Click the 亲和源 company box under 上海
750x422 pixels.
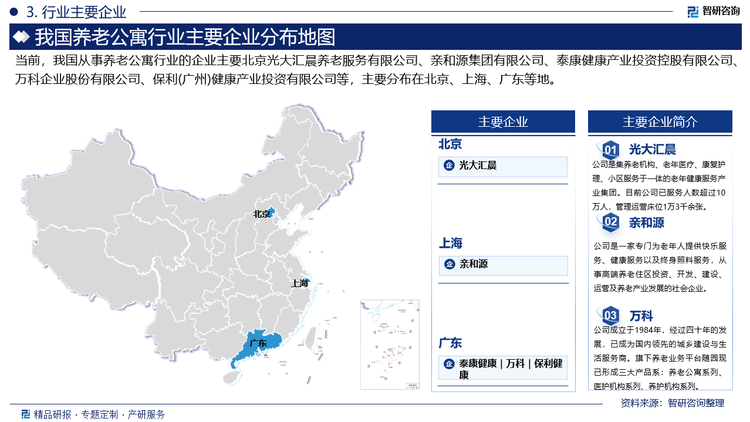pyautogui.click(x=503, y=265)
